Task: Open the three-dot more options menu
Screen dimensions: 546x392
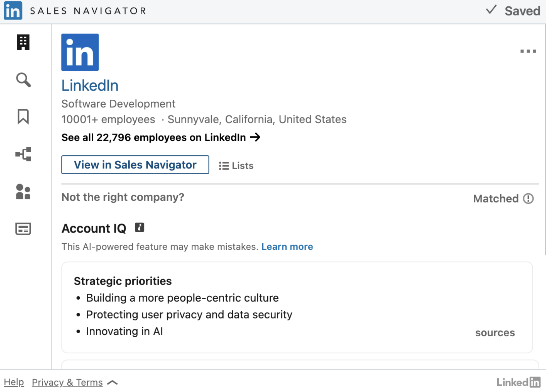Action: coord(528,51)
